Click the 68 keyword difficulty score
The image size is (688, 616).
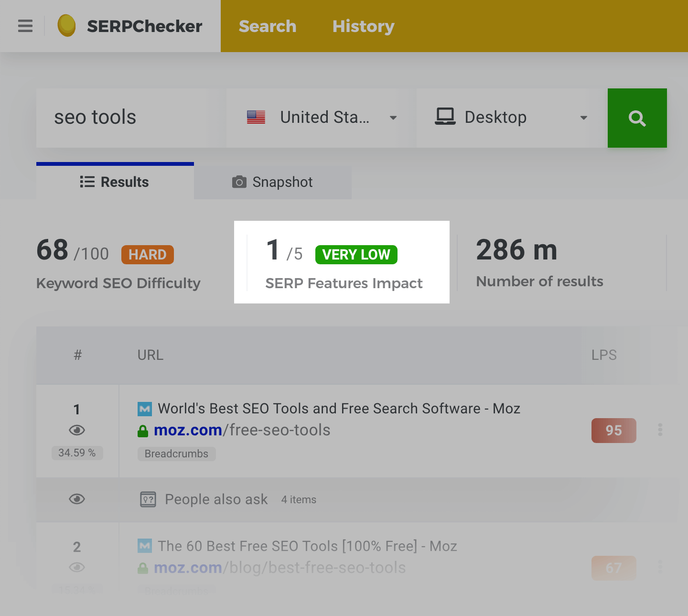(52, 250)
